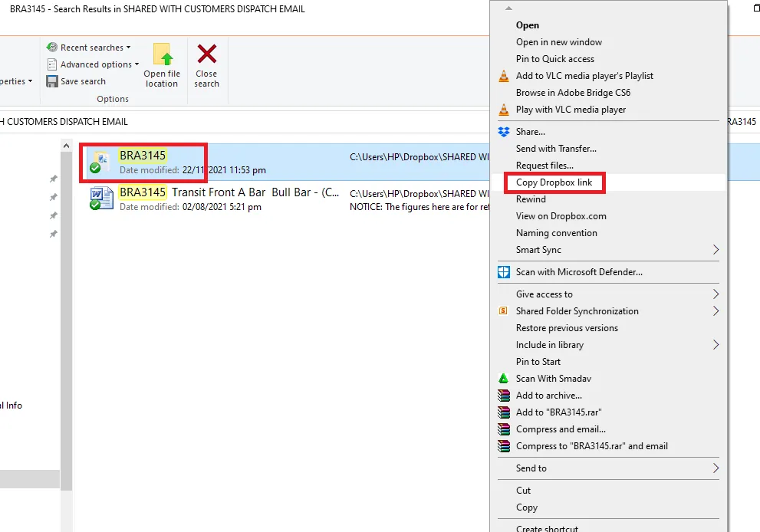Click WinRAR icon beside Compress to BRA3145.rar and email
The height and width of the screenshot is (532, 760).
pyautogui.click(x=504, y=446)
